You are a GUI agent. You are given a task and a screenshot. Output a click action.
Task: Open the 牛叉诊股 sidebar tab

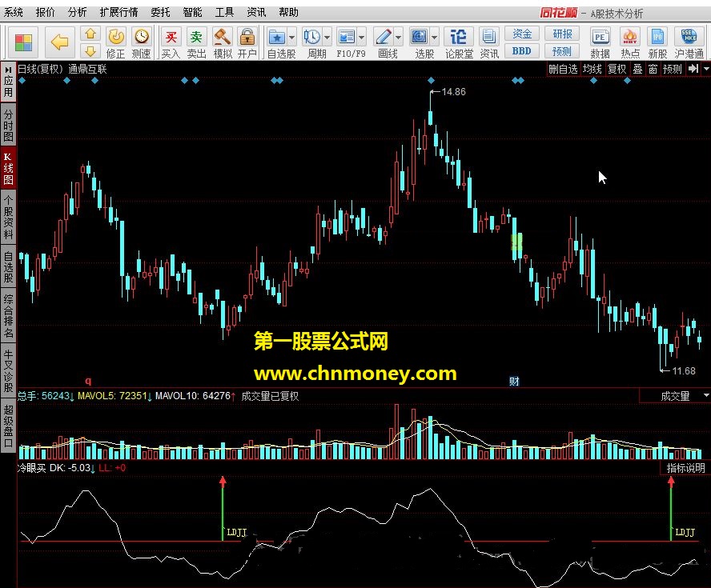coord(8,370)
